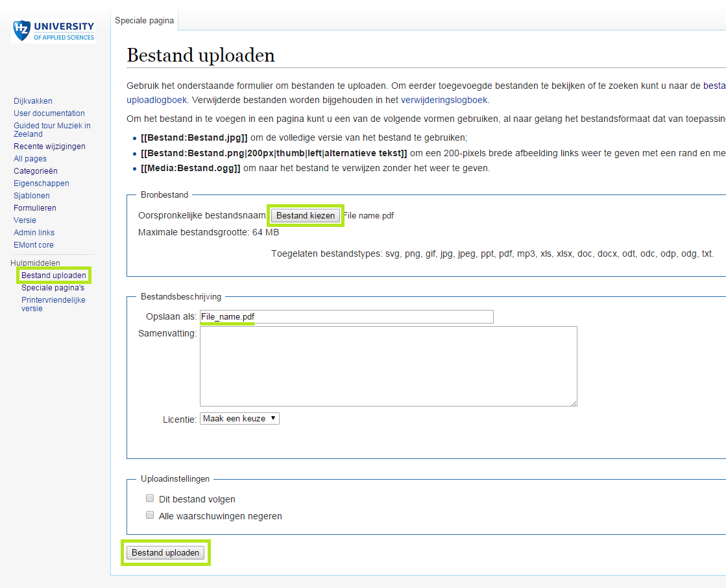The height and width of the screenshot is (588, 726).
Task: Enable the Dit bestand volgen checkbox
Action: click(150, 497)
